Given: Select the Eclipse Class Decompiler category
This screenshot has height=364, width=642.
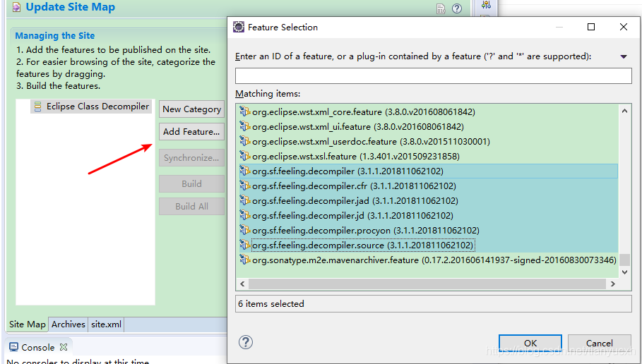Looking at the screenshot, I should coord(91,107).
